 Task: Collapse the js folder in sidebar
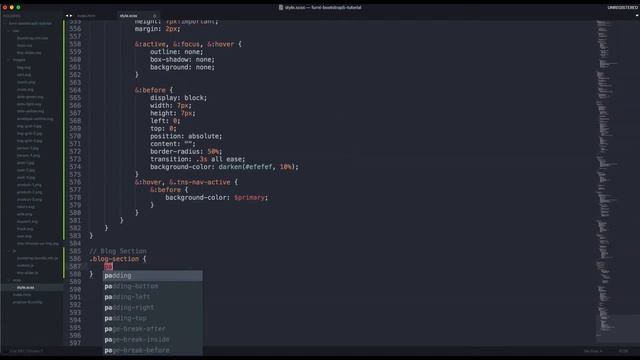[9, 251]
